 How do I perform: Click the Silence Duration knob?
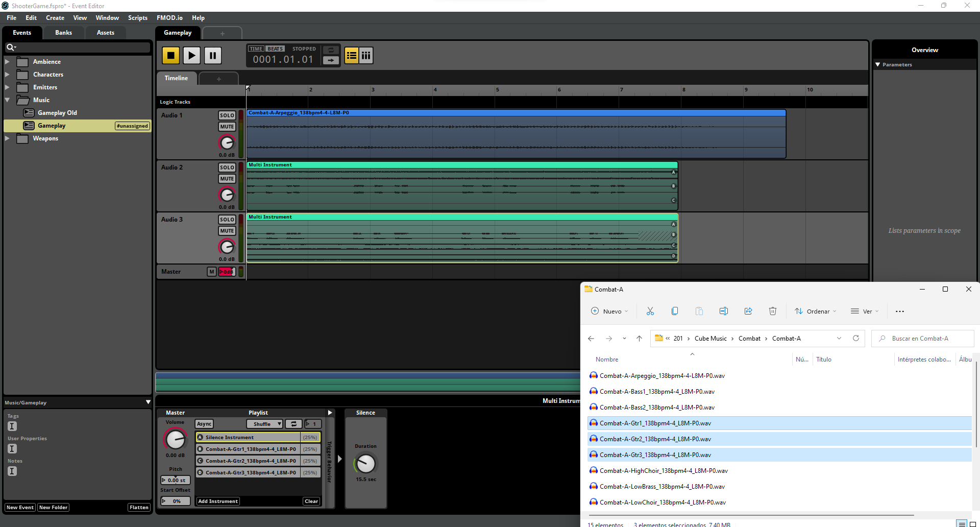[x=365, y=464]
